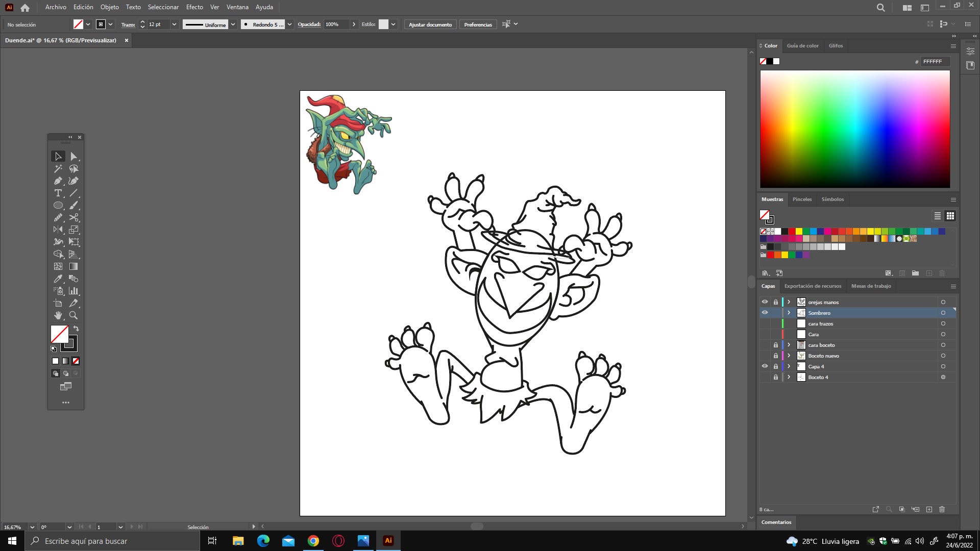Select the Magic Wand tool

click(58, 169)
